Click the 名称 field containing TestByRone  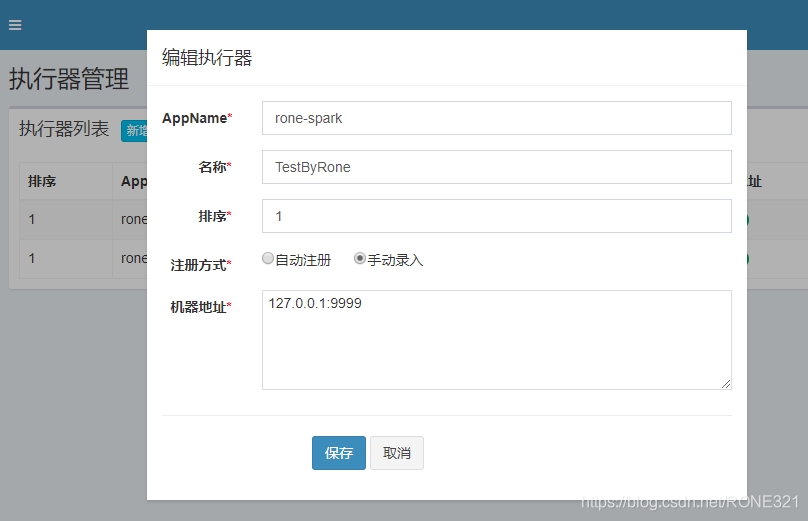click(496, 167)
